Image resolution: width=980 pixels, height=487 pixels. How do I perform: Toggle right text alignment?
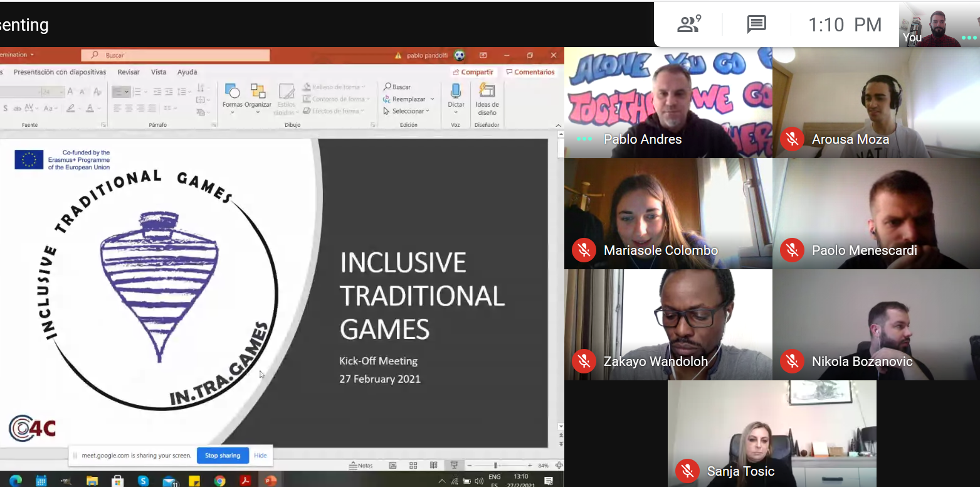141,109
